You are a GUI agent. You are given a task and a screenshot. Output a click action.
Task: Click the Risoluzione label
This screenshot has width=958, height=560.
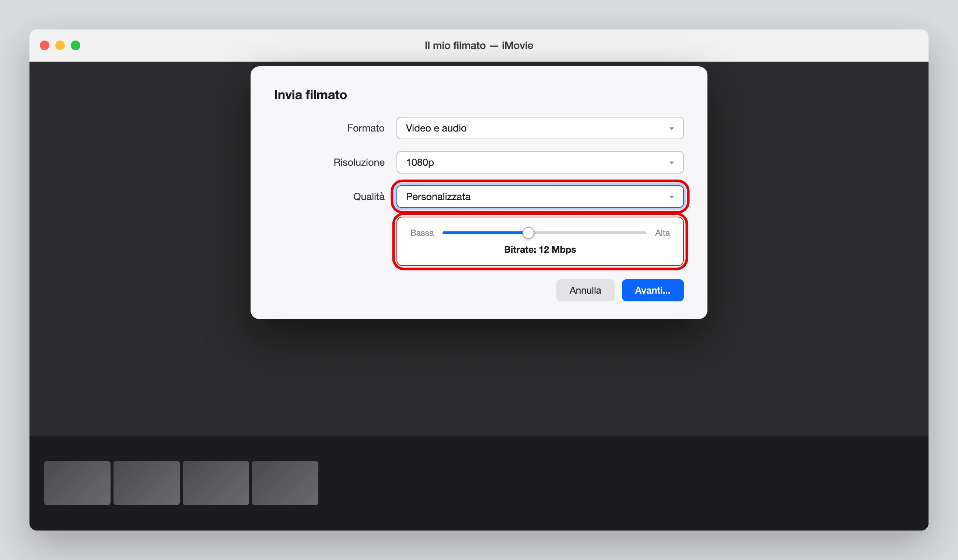point(359,162)
